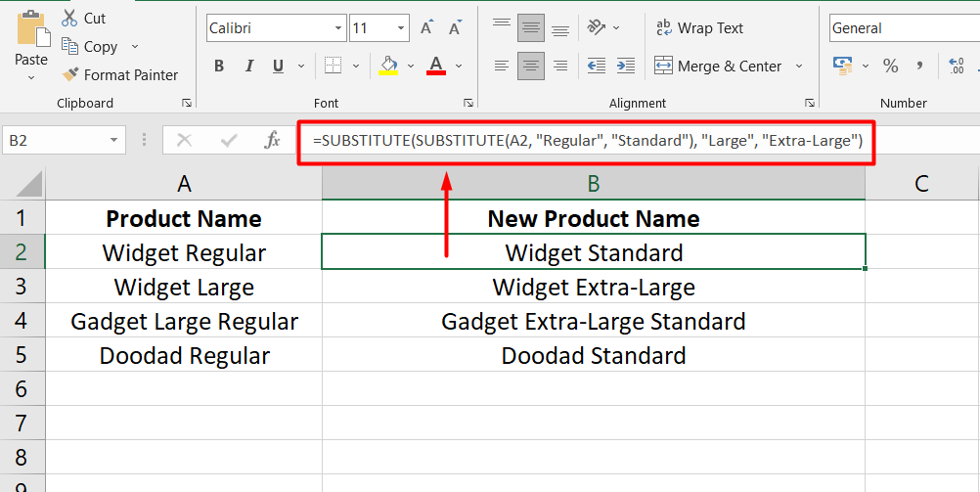Expand Merge & Center options arrow

[x=798, y=66]
